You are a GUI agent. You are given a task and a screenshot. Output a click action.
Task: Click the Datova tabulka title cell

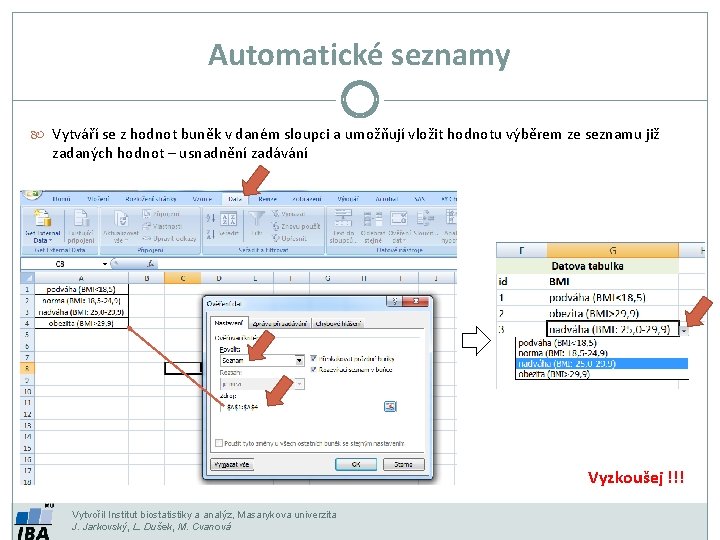[587, 266]
